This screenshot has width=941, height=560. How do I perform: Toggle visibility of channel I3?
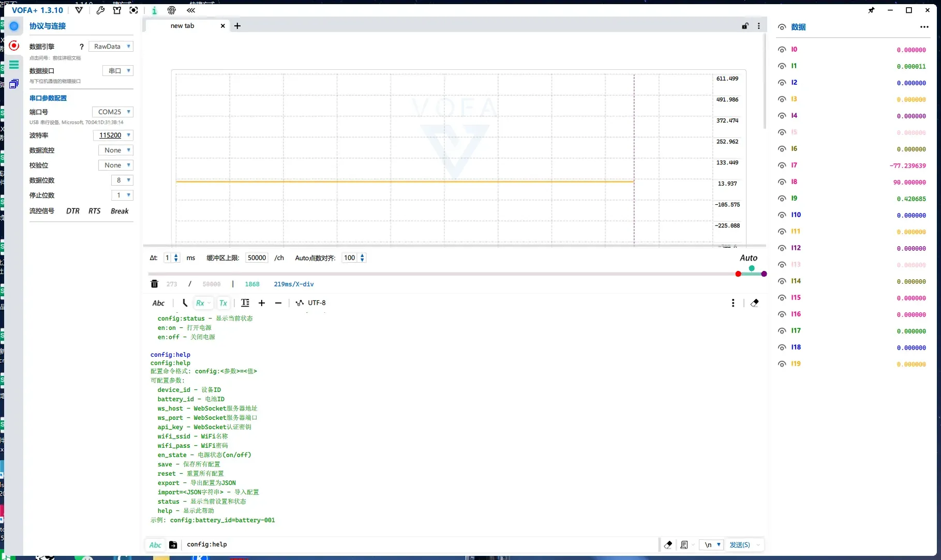(x=782, y=99)
